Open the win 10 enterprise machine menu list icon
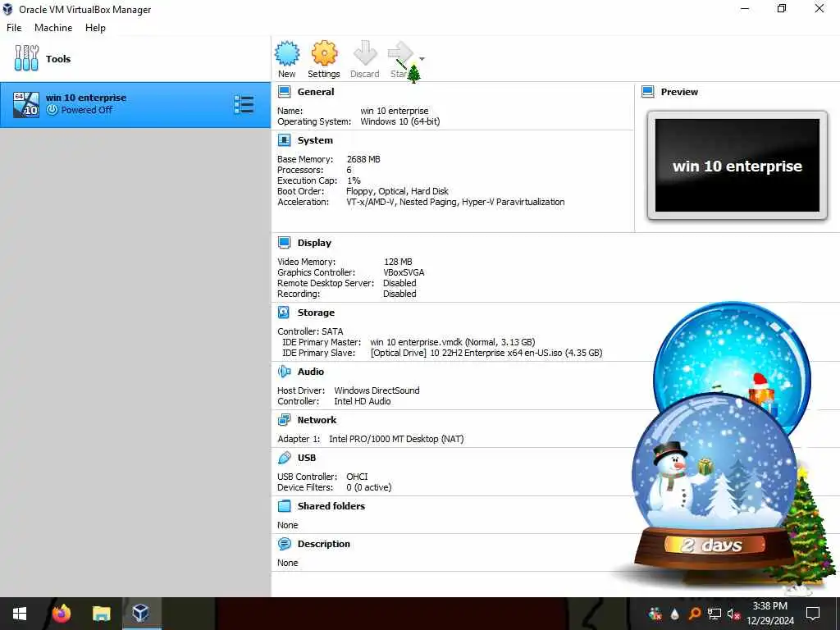The width and height of the screenshot is (840, 630). point(244,104)
